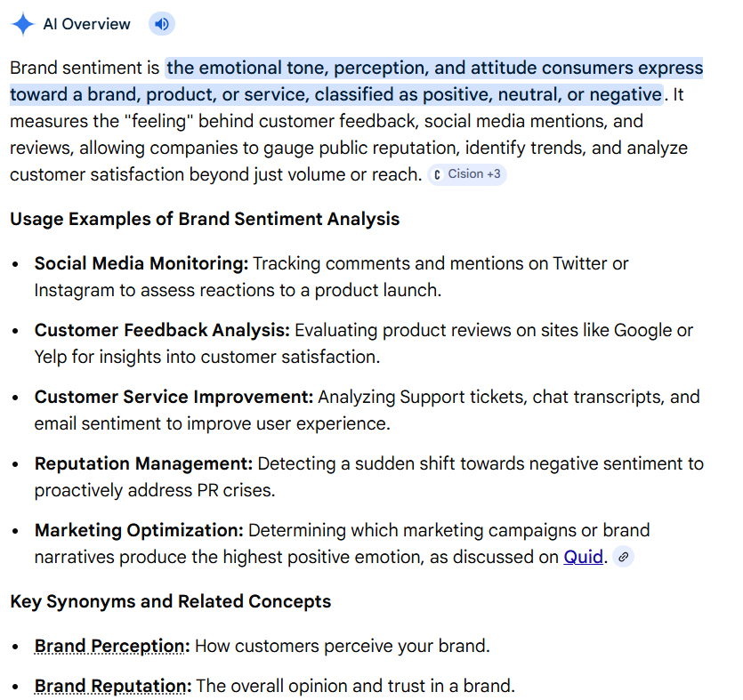Open the Quid hyperlink

pos(584,558)
